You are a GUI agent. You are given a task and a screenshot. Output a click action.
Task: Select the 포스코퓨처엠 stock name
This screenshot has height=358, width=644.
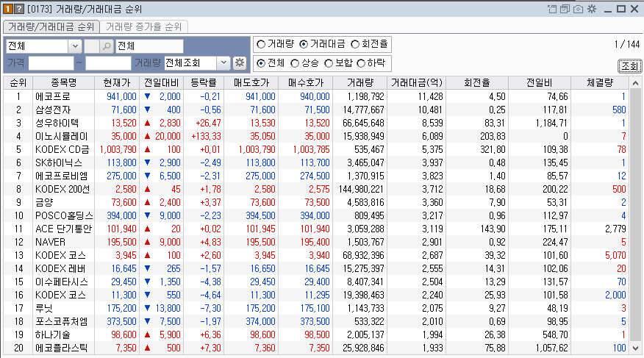[62, 321]
